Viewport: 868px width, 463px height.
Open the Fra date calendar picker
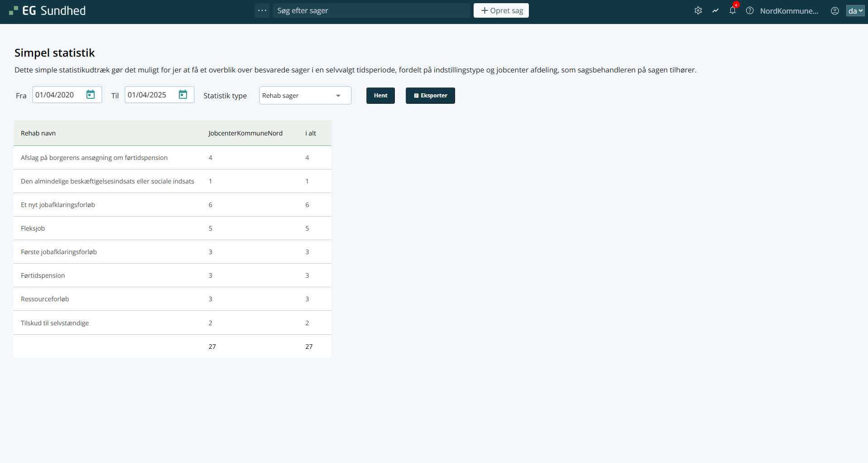point(91,95)
